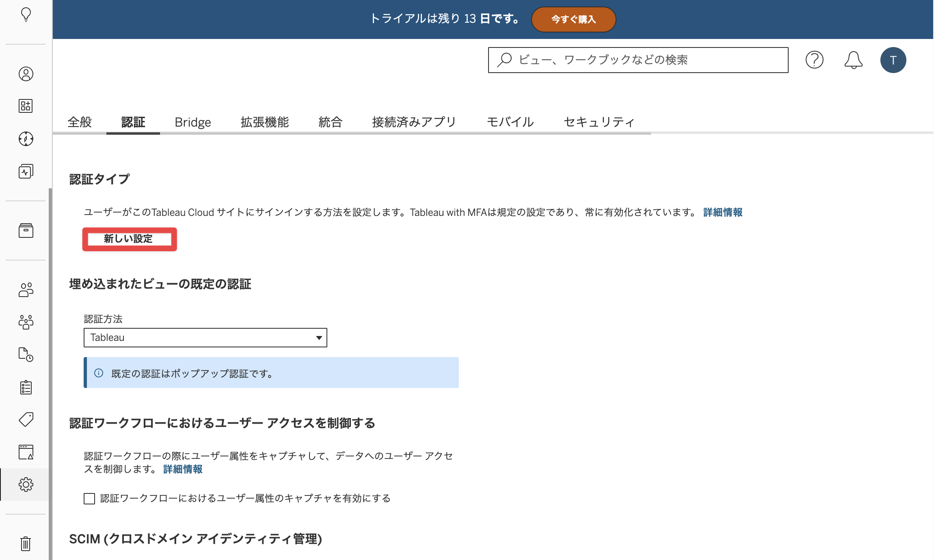Switch to the 全般 tab
934x560 pixels.
click(80, 122)
